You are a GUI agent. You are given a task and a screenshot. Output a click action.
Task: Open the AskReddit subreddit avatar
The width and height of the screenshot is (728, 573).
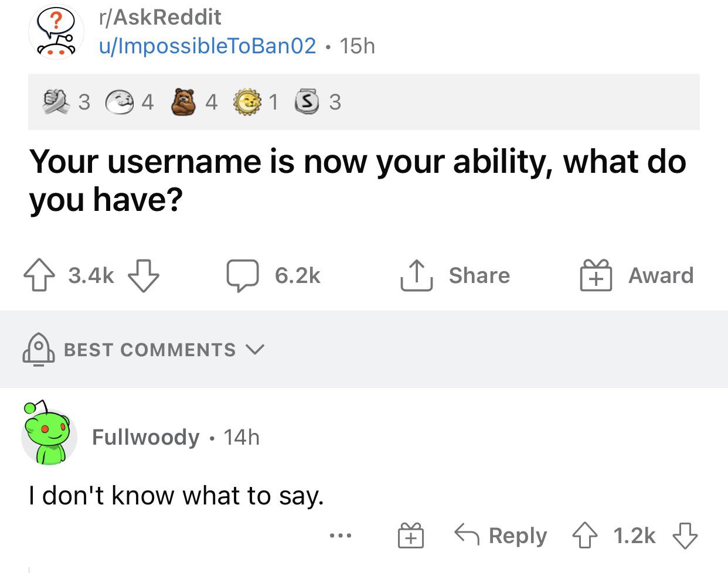coord(57,32)
